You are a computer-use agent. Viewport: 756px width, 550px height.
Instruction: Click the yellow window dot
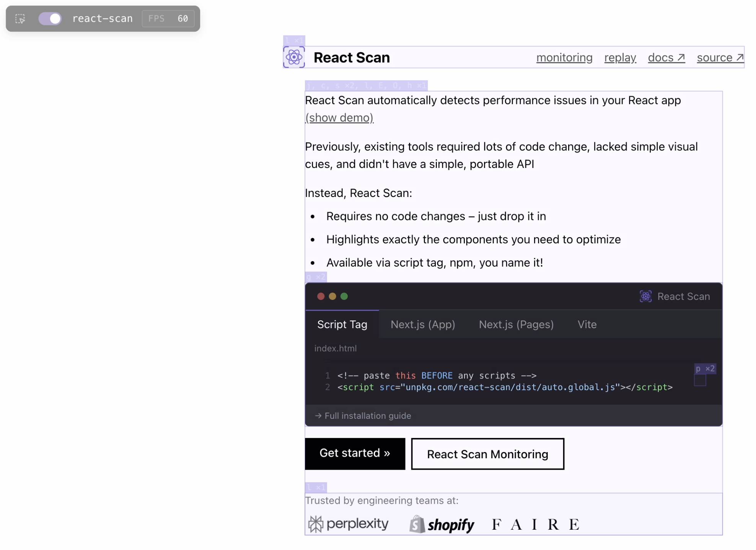(x=332, y=296)
